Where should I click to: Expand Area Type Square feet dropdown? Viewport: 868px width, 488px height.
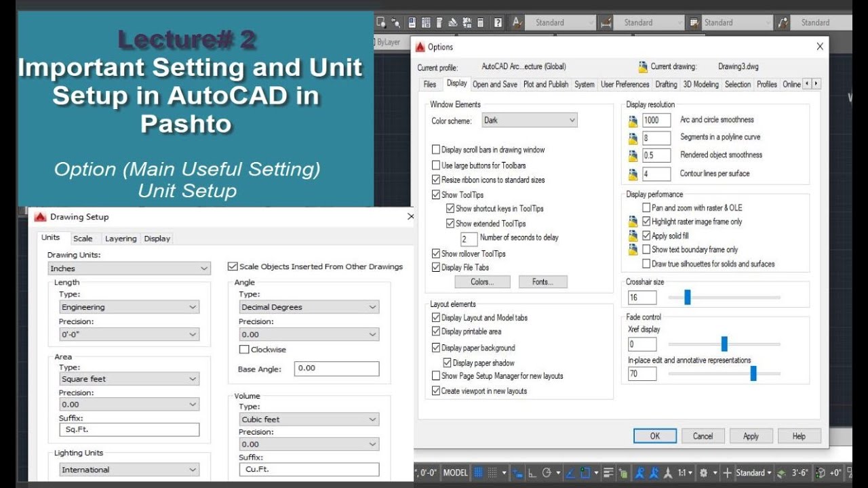coord(130,379)
